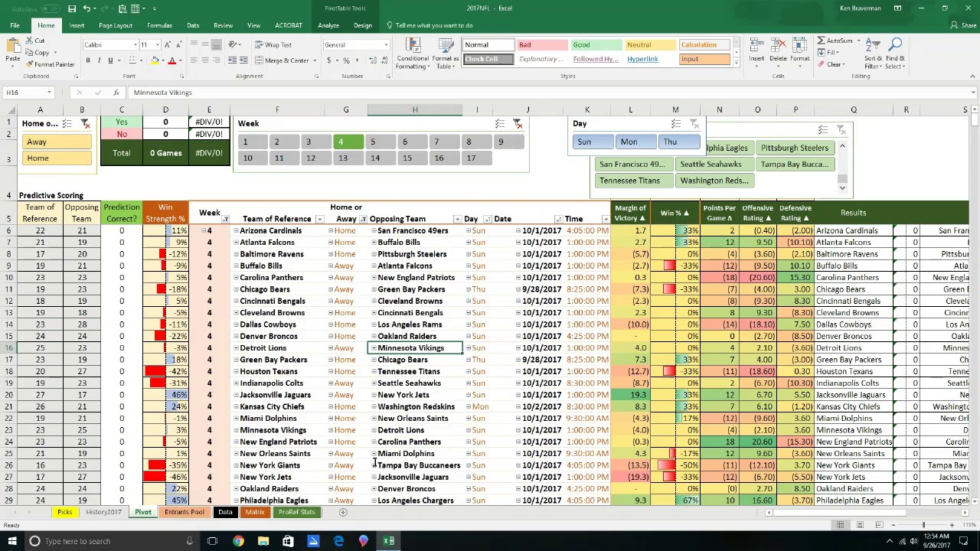Click the Undo arrow icon
The width and height of the screenshot is (980, 551).
click(87, 8)
